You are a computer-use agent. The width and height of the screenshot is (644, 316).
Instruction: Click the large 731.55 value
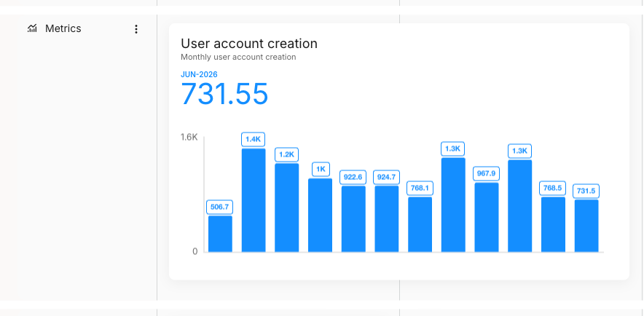coord(224,94)
